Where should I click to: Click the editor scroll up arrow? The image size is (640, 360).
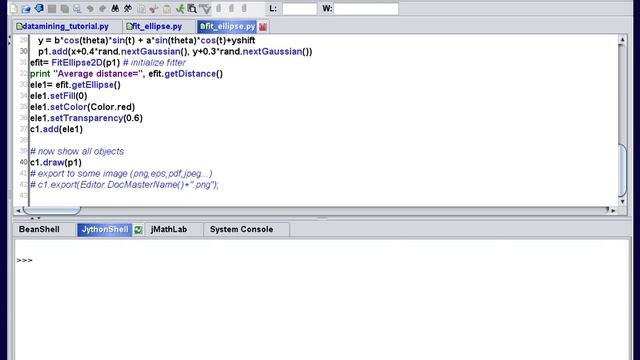tap(622, 40)
